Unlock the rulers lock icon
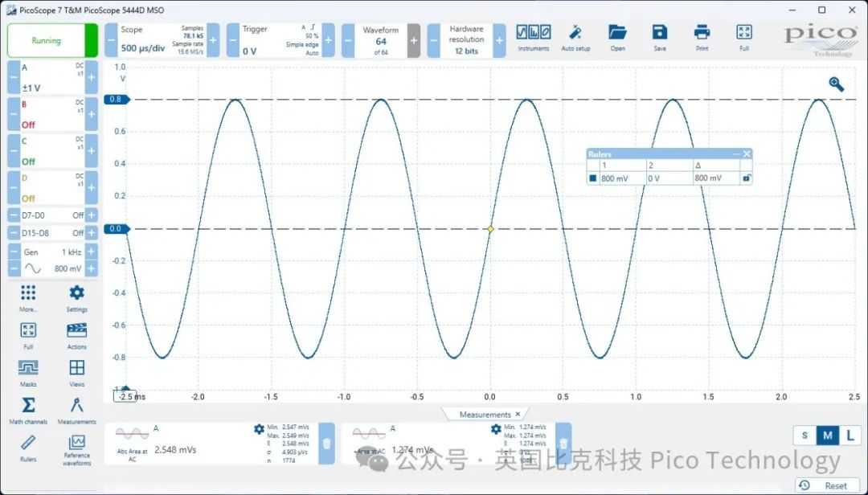 [x=746, y=178]
